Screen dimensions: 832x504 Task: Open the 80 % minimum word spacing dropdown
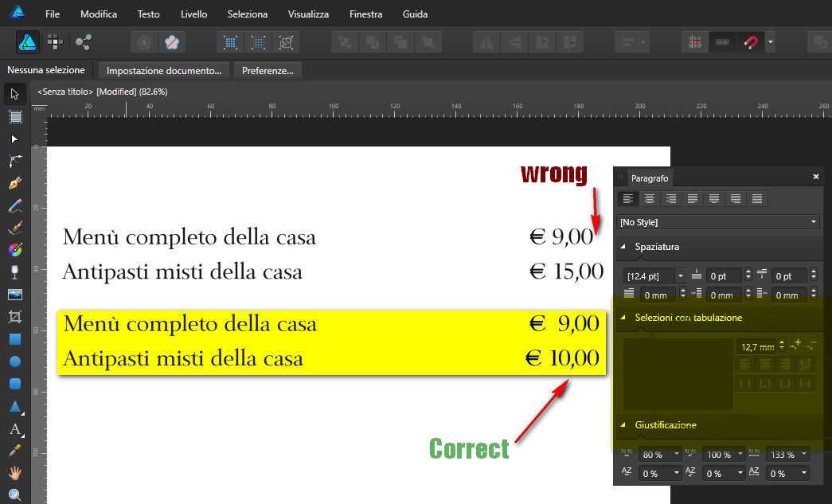click(x=676, y=454)
